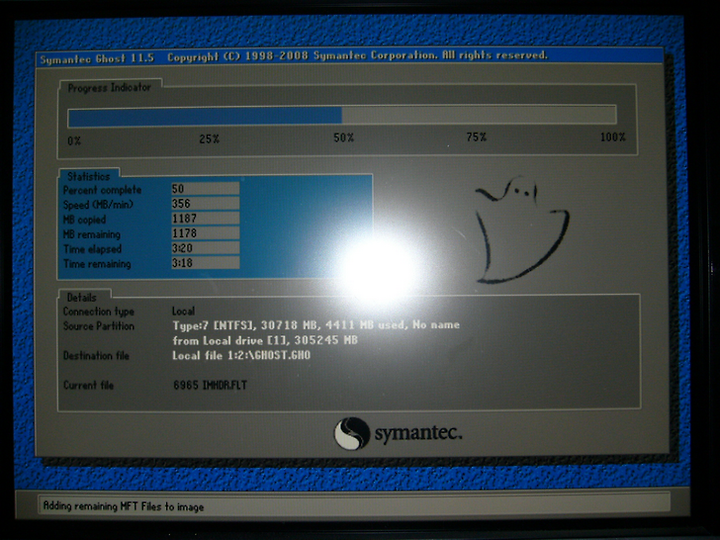Click the Symantec Ghost 11.5 title bar

[350, 57]
